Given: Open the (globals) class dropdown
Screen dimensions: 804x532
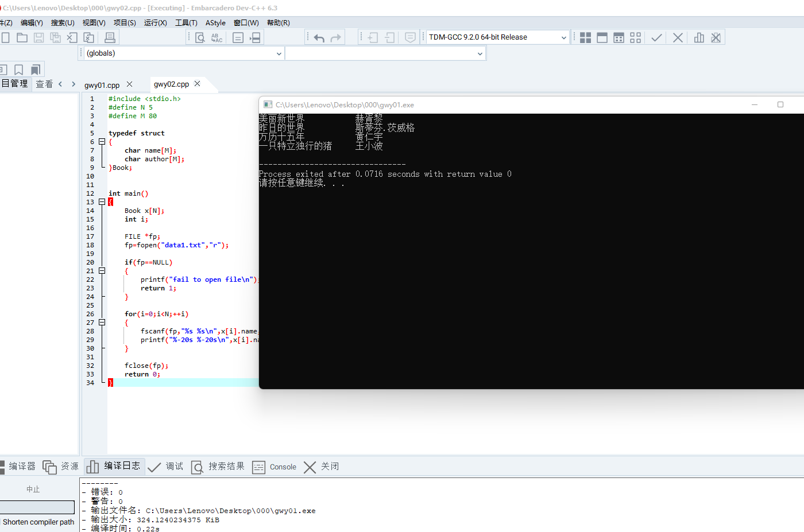Looking at the screenshot, I should [184, 53].
